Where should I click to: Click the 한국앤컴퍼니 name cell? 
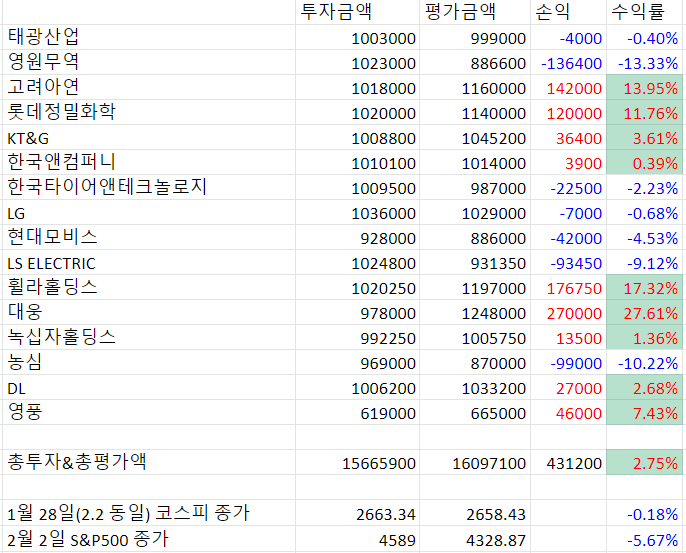[x=149, y=162]
